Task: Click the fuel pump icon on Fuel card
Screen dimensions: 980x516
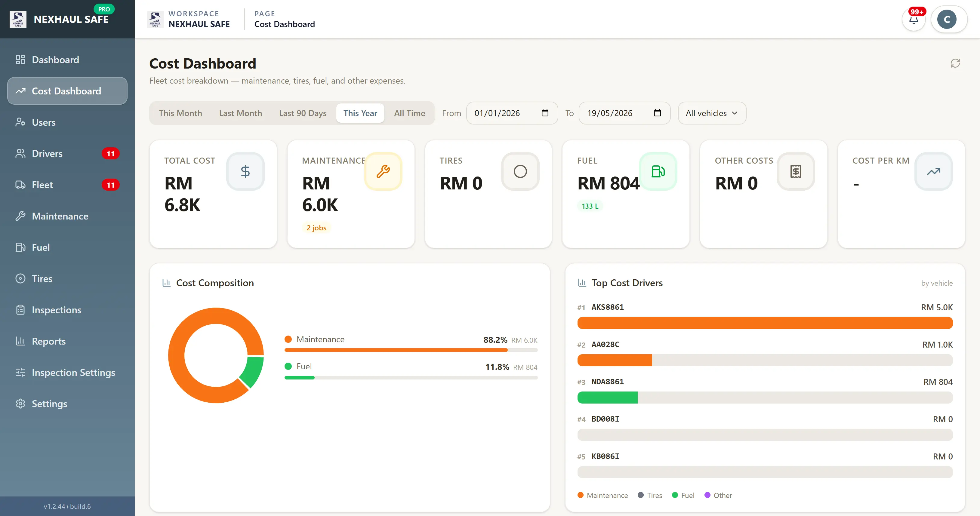Action: point(658,171)
